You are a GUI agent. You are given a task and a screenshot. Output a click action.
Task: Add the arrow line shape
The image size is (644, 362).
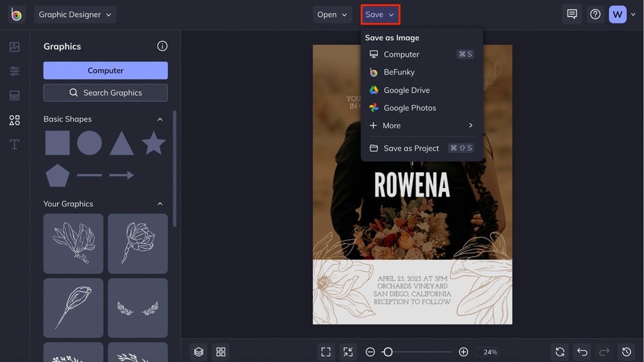(121, 176)
